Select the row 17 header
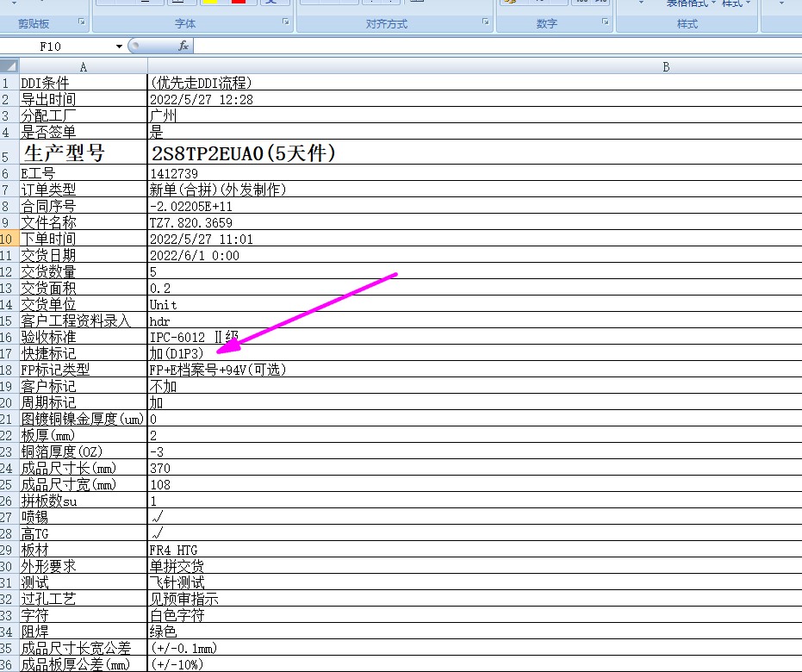The image size is (802, 672). point(9,353)
